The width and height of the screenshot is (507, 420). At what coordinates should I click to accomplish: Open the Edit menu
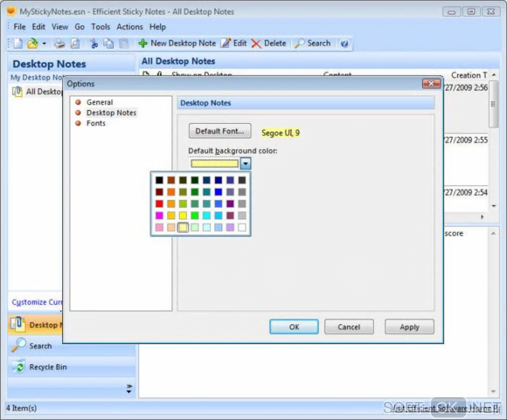(x=38, y=27)
